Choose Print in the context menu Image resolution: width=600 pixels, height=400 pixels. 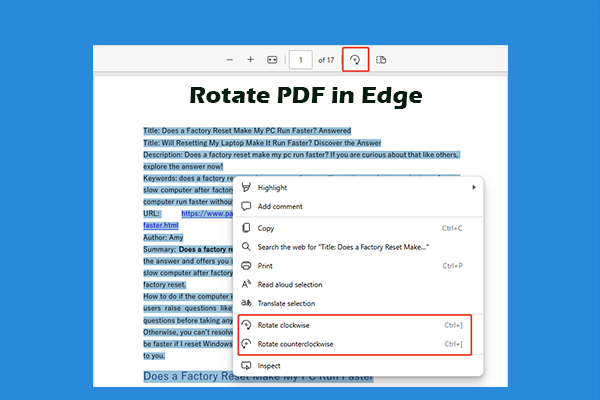[358, 266]
